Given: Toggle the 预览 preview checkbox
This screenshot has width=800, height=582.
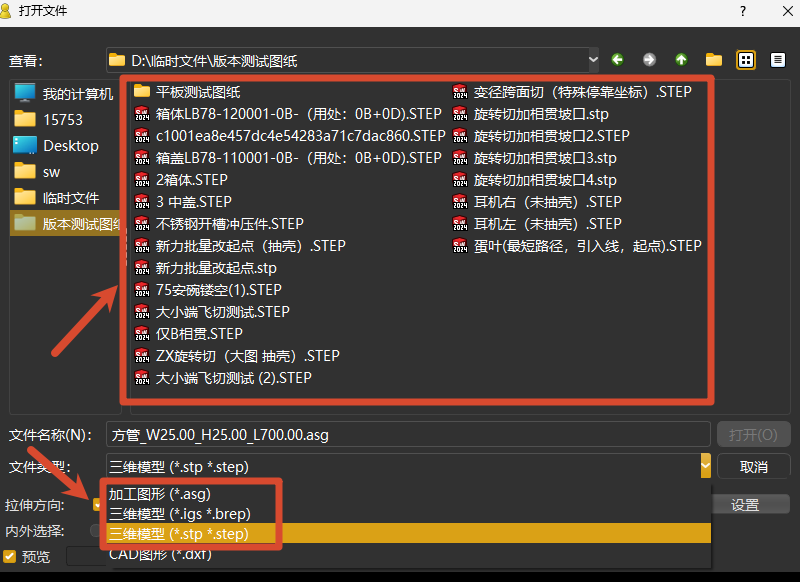Looking at the screenshot, I should (10, 556).
